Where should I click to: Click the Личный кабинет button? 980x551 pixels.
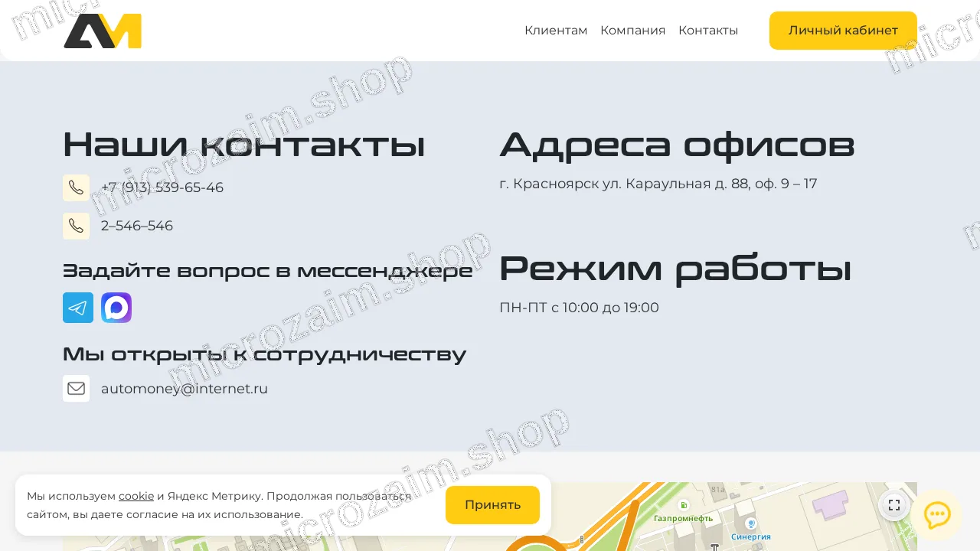[x=843, y=31]
